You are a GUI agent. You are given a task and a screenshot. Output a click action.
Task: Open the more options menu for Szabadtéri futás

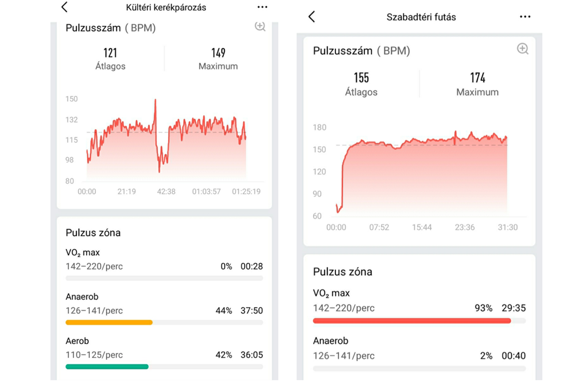coord(525,17)
